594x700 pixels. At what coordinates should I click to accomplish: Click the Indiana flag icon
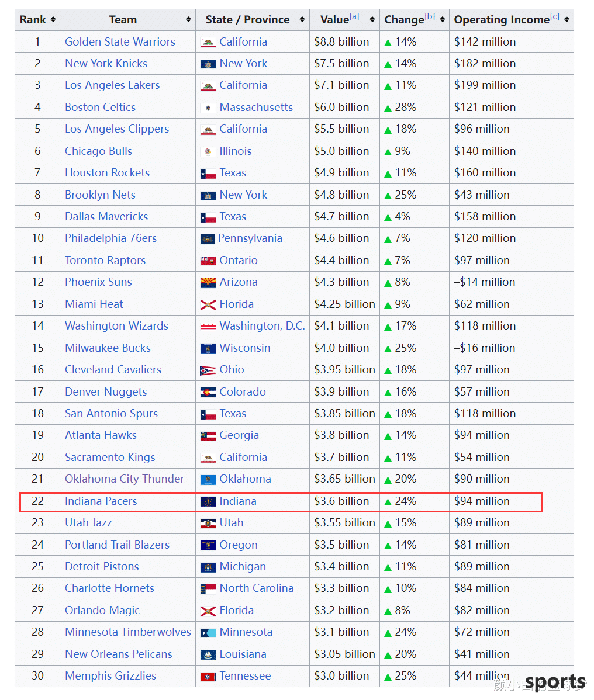tap(208, 501)
